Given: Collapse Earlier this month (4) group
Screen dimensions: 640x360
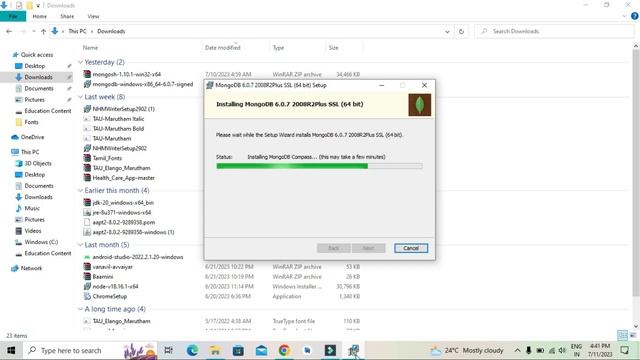Looking at the screenshot, I should [80, 191].
